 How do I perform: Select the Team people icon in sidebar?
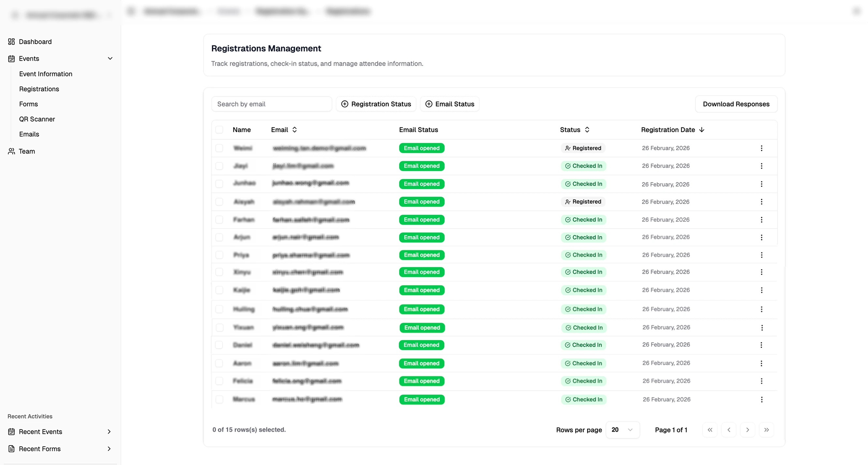10,151
